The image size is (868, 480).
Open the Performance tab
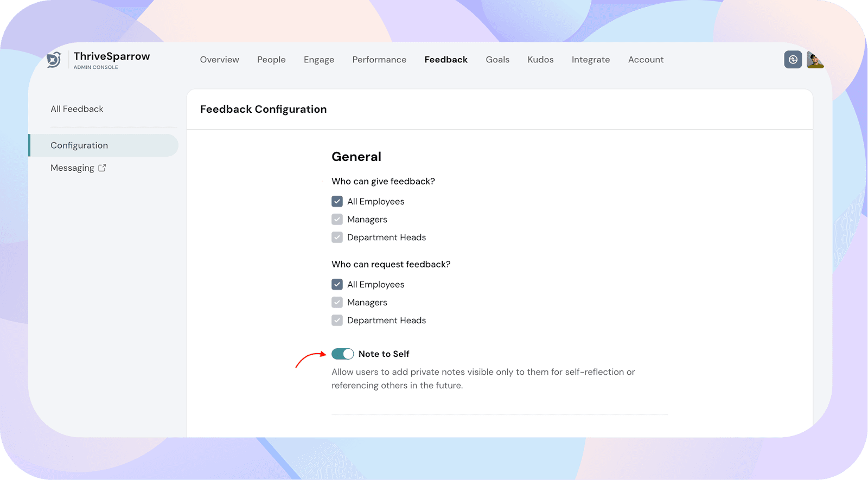pyautogui.click(x=379, y=60)
